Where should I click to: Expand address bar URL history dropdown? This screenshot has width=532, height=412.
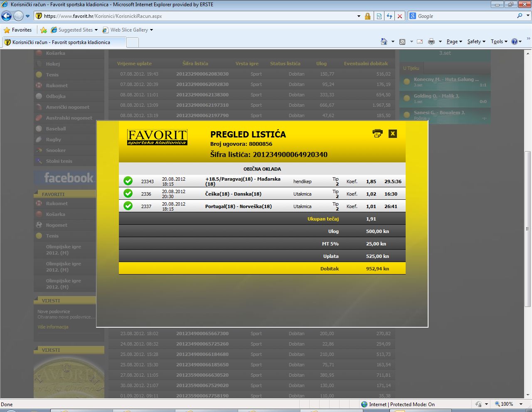point(359,16)
